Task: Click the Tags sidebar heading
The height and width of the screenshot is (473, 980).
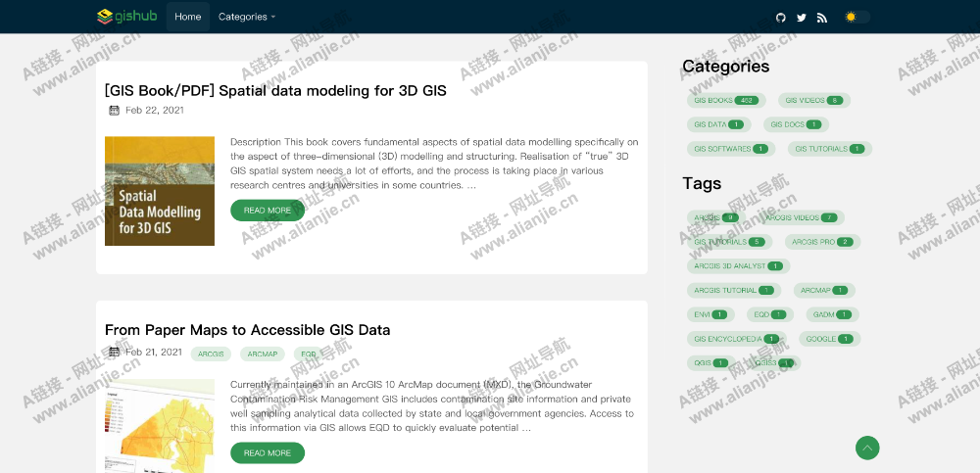Action: (702, 184)
